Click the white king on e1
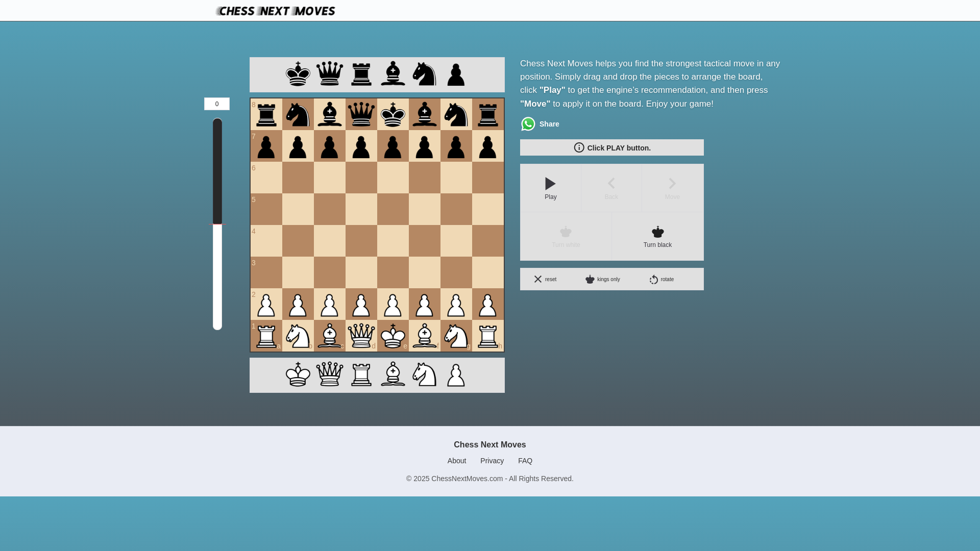Image resolution: width=980 pixels, height=551 pixels. click(393, 336)
